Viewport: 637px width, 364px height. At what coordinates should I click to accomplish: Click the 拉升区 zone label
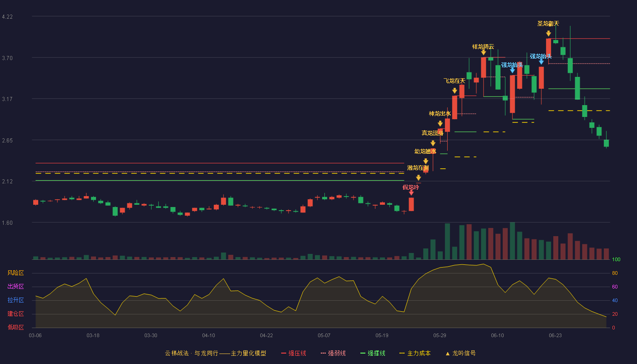coord(16,300)
